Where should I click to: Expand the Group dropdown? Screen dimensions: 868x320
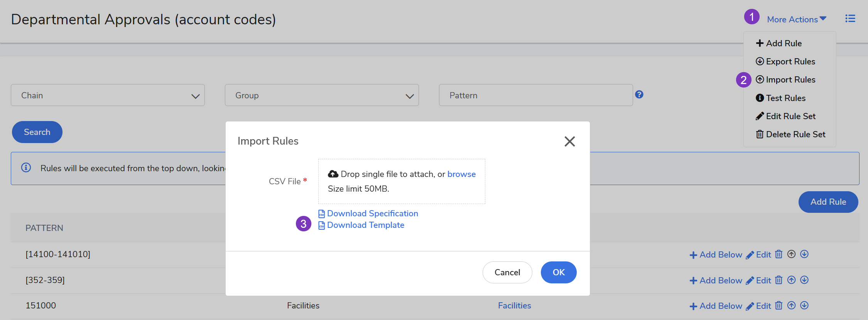(322, 95)
